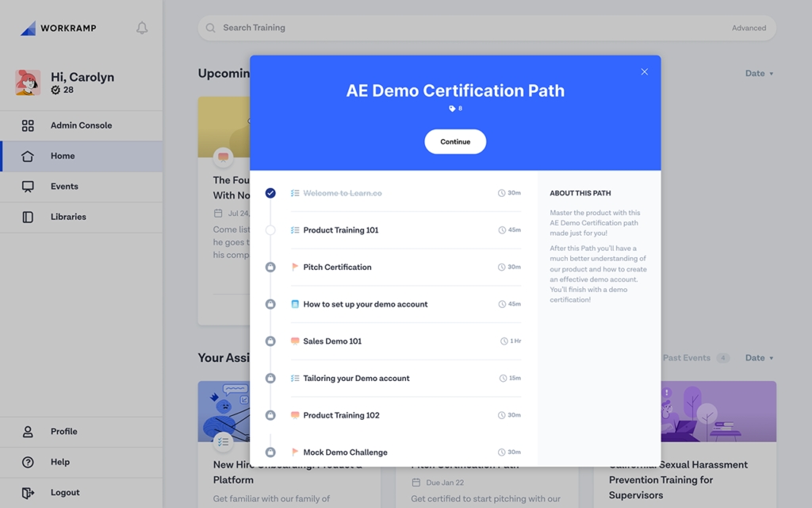Click the Due Jan 22 date text
The width and height of the screenshot is (812, 508).
445,483
